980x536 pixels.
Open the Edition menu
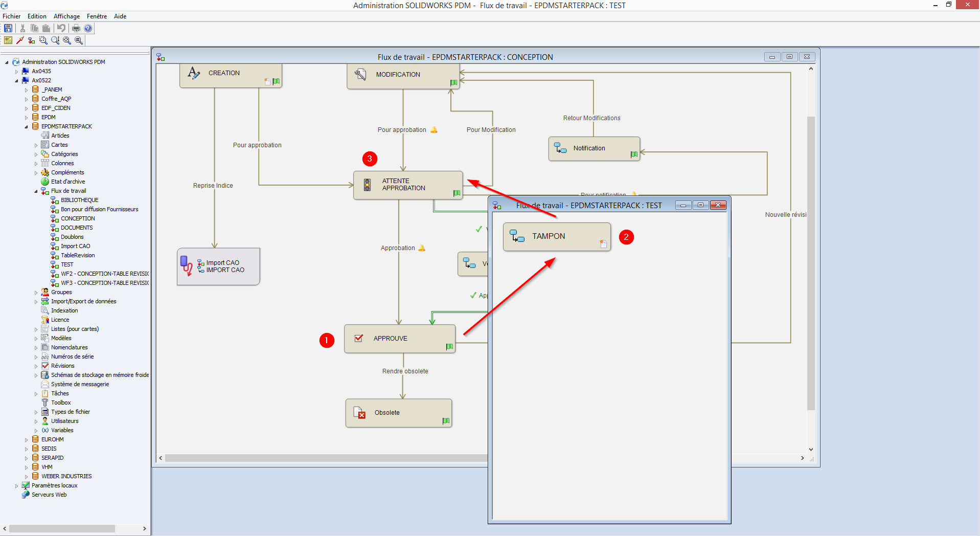37,16
